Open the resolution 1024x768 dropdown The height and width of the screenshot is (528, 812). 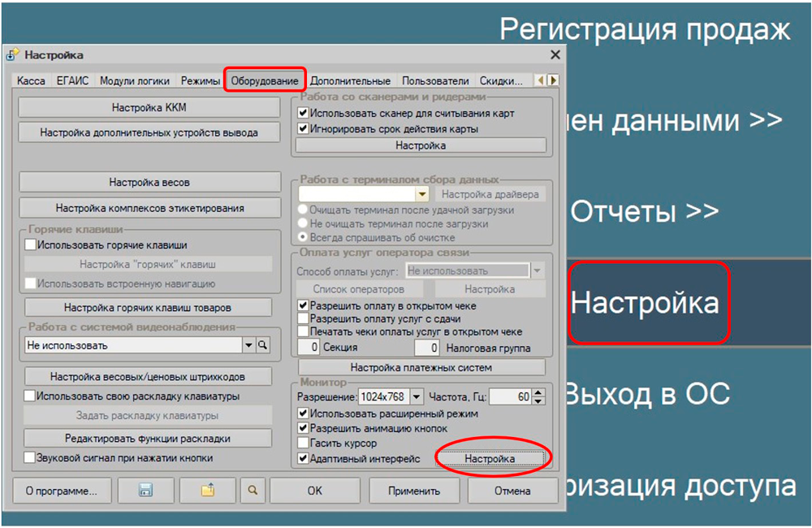(x=417, y=397)
